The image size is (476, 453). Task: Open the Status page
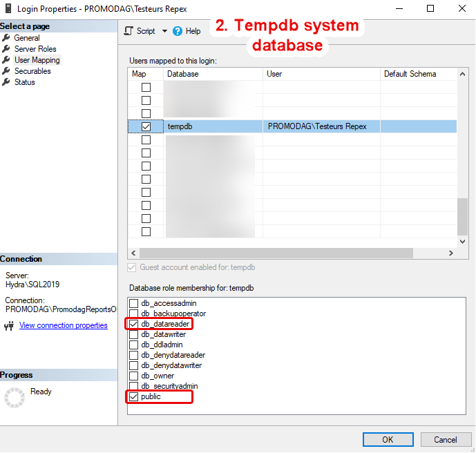click(25, 82)
